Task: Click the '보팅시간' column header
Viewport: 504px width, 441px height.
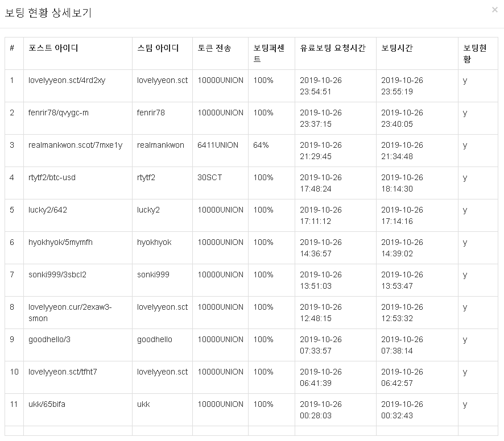Action: tap(397, 48)
